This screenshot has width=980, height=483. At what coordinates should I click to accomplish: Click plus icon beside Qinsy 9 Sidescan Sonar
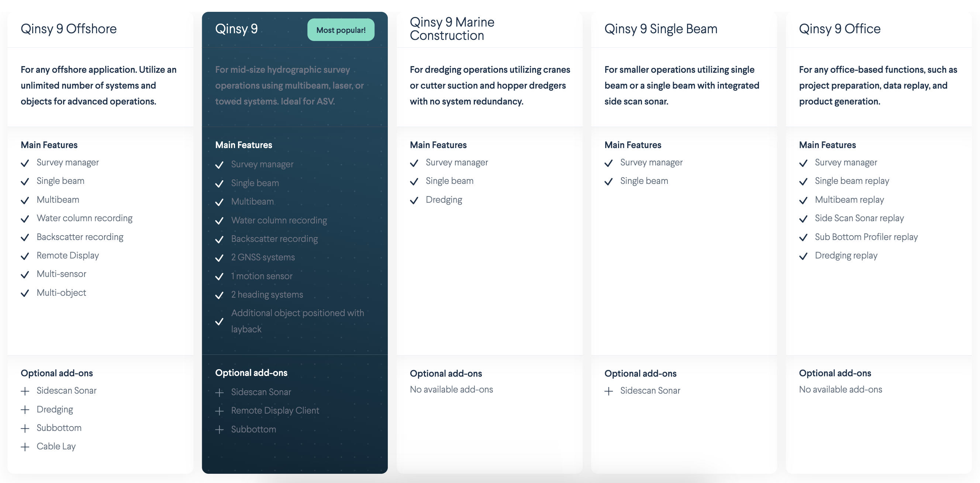[x=220, y=393]
